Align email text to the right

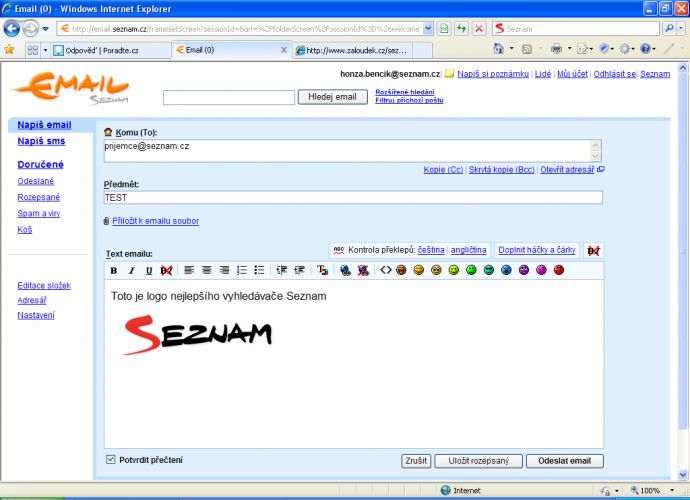coord(224,270)
